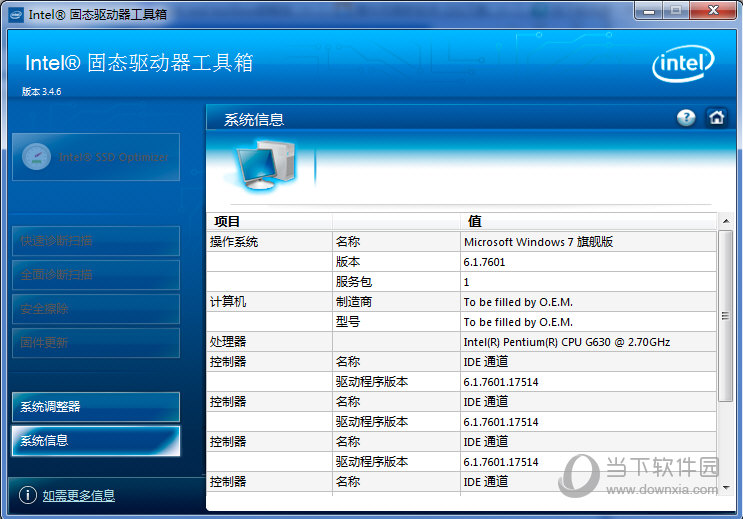Select version value 6.1.7601
This screenshot has height=519, width=743.
pos(484,262)
